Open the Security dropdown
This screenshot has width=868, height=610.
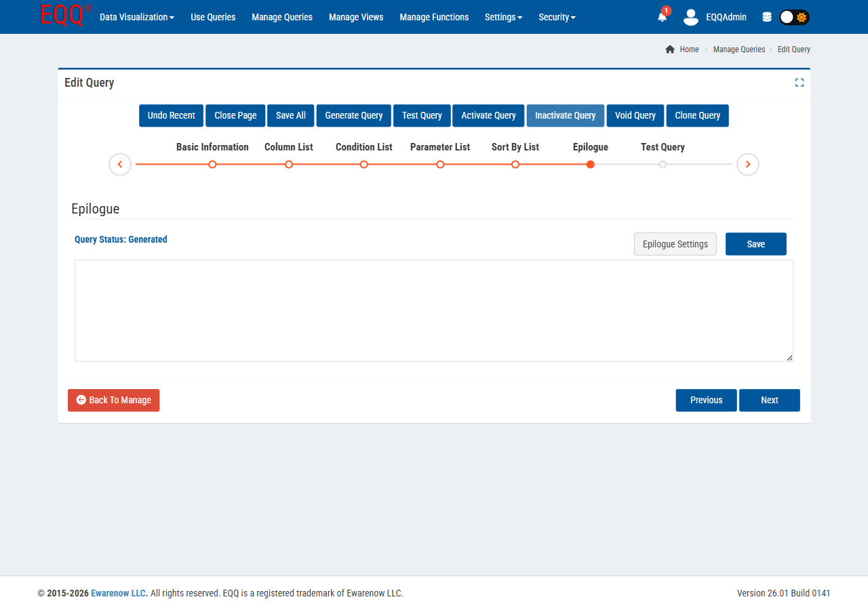click(x=556, y=17)
